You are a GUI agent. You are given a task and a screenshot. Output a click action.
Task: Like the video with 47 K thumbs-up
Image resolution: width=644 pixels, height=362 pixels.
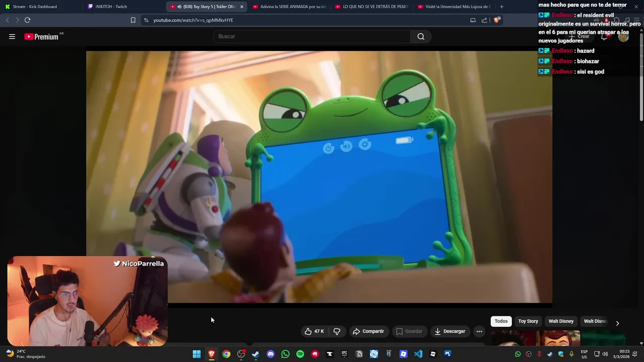pos(314,331)
